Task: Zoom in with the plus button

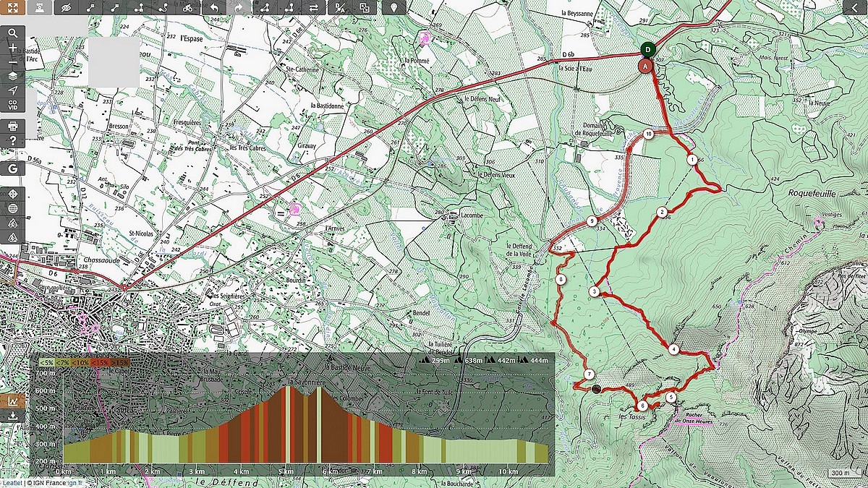Action: pyautogui.click(x=13, y=48)
